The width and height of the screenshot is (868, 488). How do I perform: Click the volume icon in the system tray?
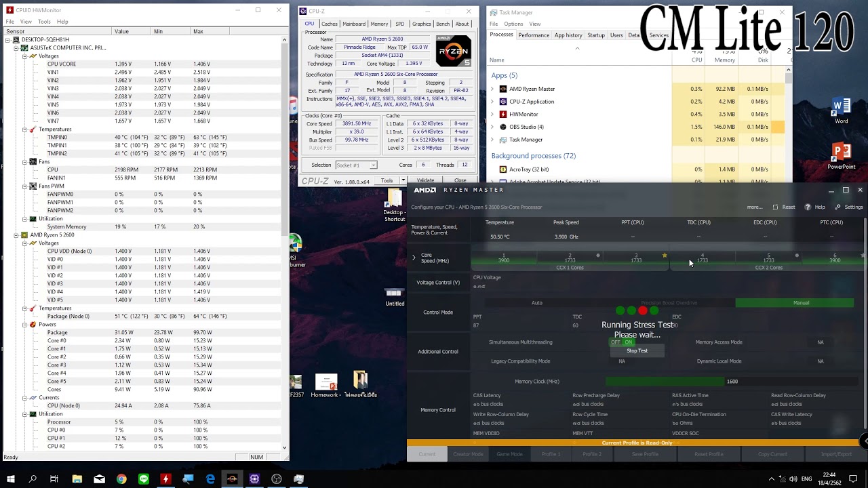[x=793, y=479]
